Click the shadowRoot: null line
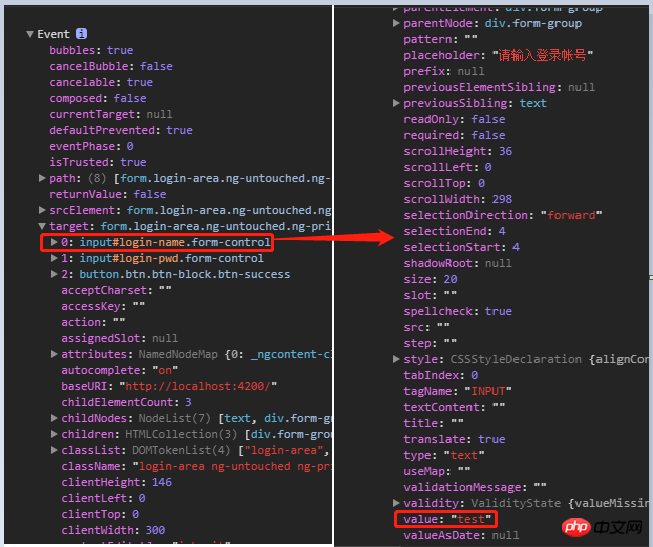Screen dimensions: 653x547 (x=457, y=263)
